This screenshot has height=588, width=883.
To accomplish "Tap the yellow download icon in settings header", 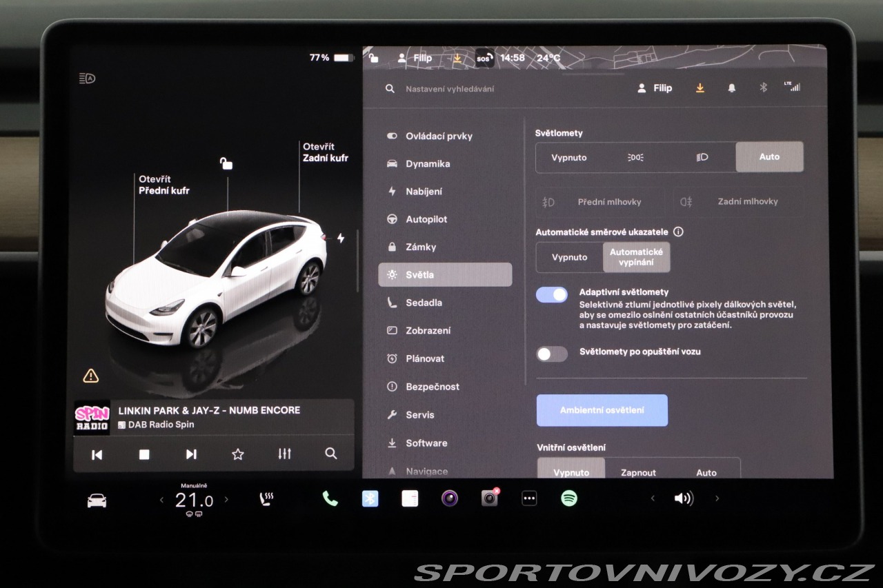I will [700, 88].
